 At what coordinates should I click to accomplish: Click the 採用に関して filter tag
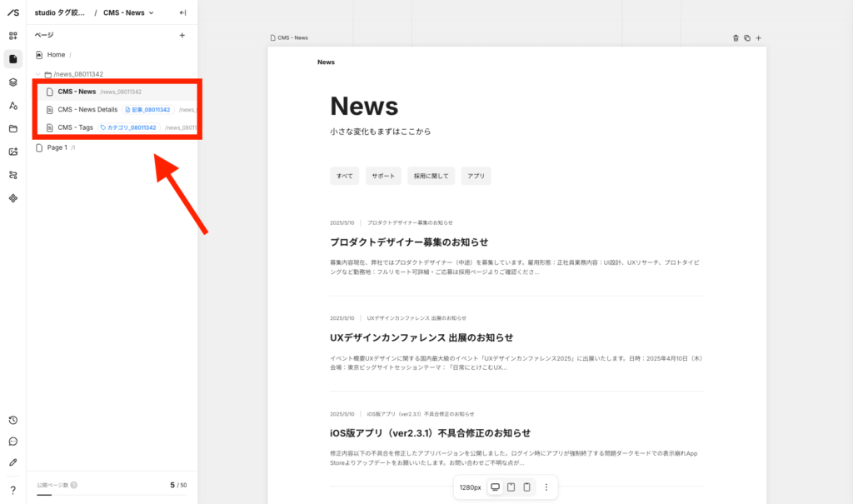point(431,176)
